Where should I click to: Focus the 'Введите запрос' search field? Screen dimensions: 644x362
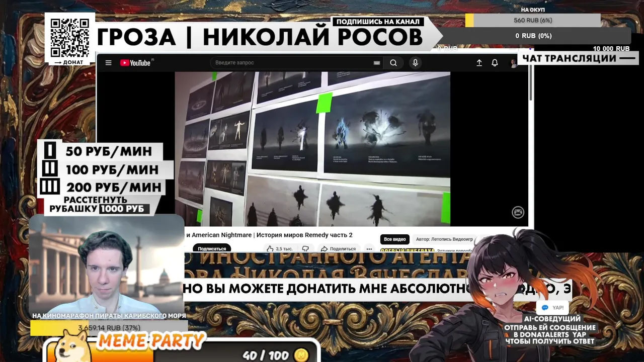(297, 63)
